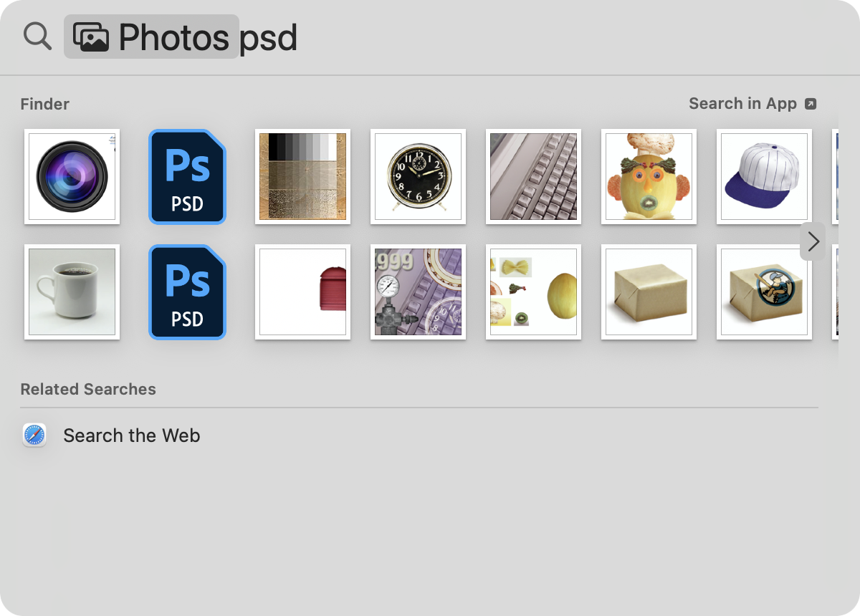Choose Search the Web option

(x=132, y=435)
